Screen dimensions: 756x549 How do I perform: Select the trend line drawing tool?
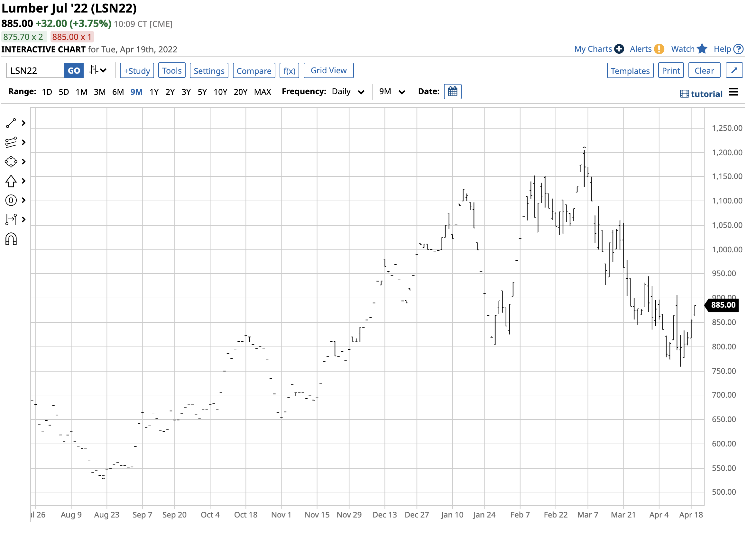(11, 123)
